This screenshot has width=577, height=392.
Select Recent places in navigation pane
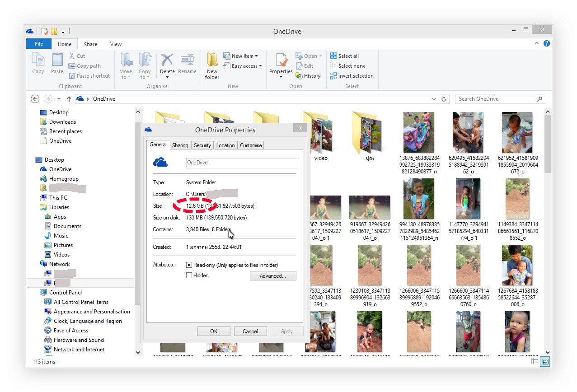click(x=66, y=131)
